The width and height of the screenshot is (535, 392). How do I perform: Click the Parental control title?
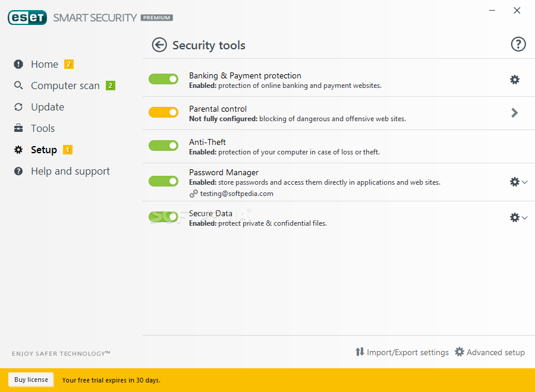(218, 109)
